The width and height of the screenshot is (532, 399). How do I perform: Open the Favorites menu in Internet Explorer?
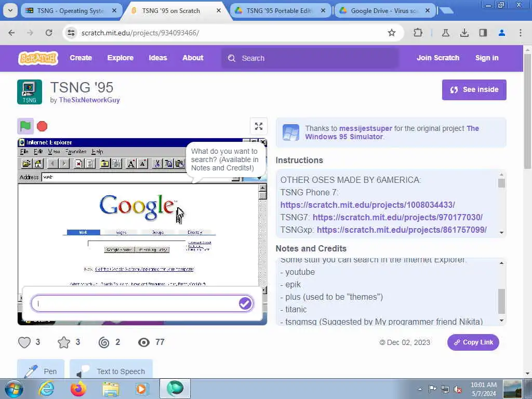[76, 151]
